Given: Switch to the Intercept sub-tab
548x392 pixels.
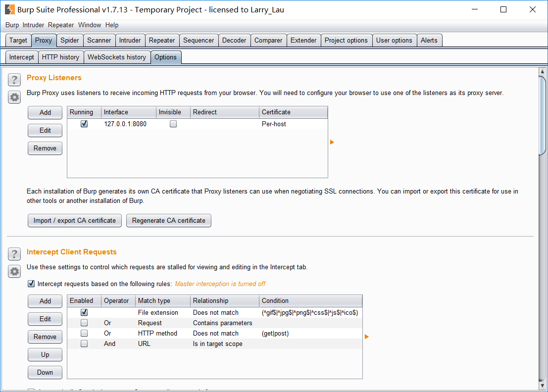Looking at the screenshot, I should [x=22, y=57].
